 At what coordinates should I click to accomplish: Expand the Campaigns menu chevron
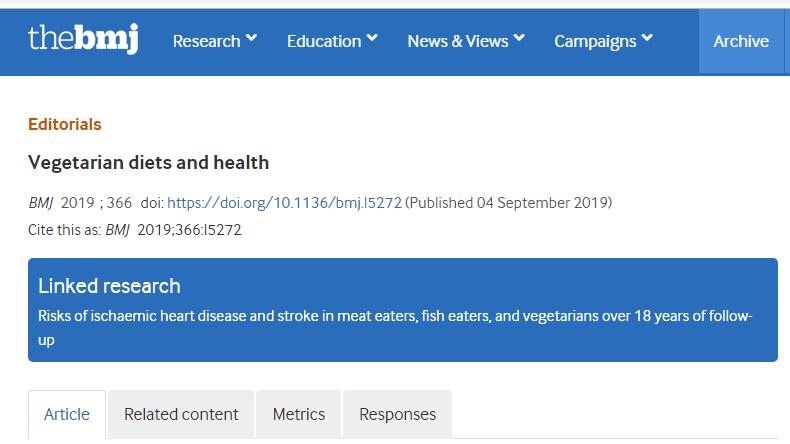[647, 38]
